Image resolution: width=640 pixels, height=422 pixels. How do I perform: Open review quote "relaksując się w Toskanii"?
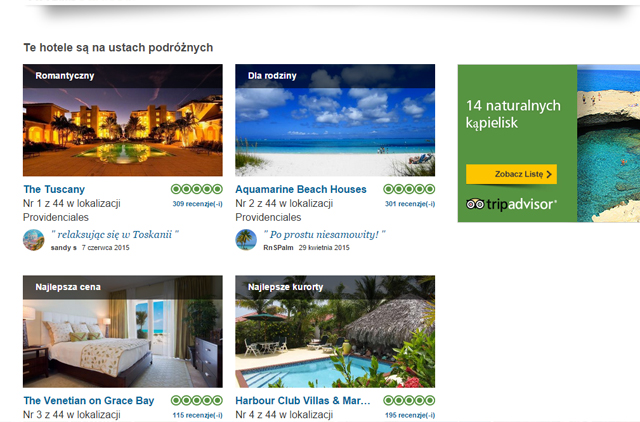115,235
